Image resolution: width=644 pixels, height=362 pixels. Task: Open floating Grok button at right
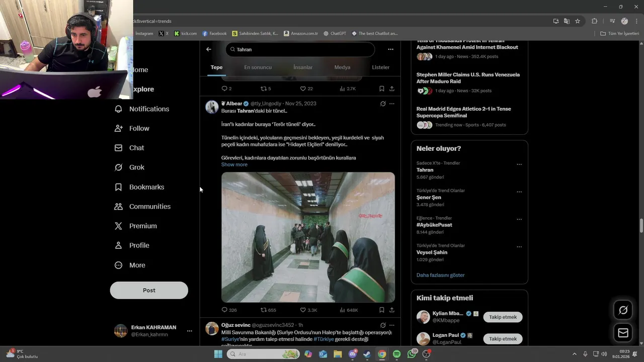click(623, 310)
